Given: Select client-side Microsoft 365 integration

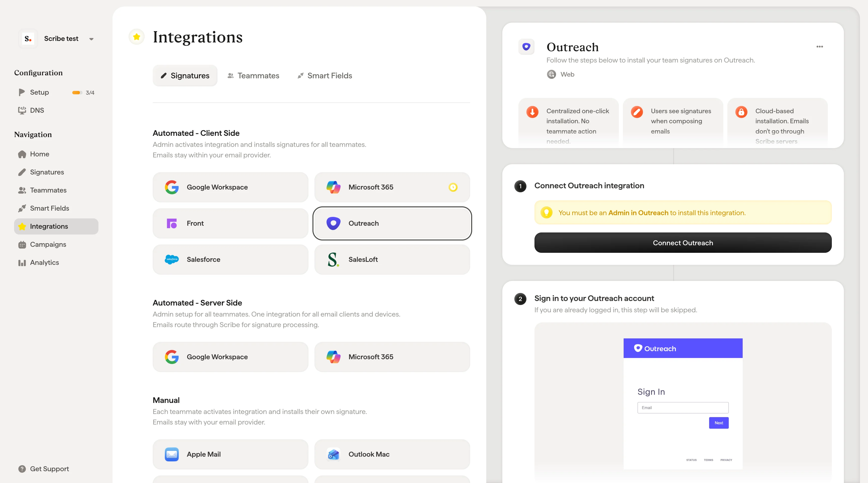Looking at the screenshot, I should [x=392, y=187].
